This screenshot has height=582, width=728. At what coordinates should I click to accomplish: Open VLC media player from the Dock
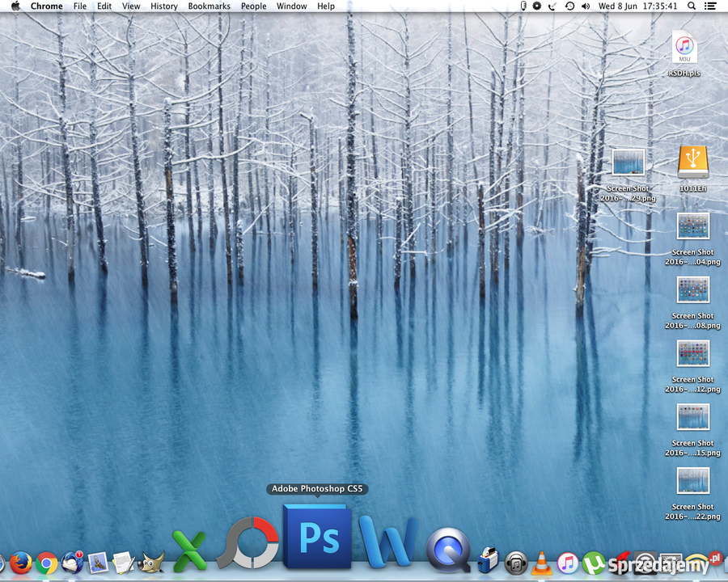(x=541, y=563)
